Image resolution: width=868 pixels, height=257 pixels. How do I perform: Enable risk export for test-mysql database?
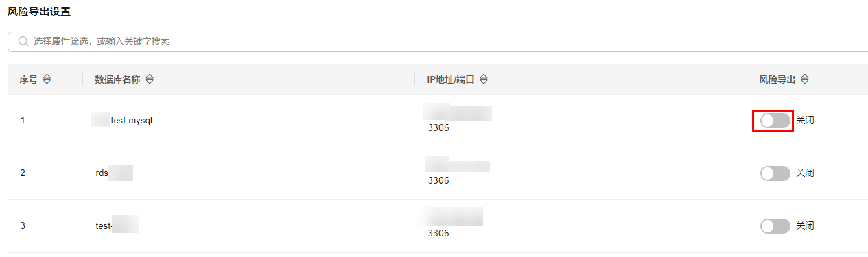(x=775, y=121)
